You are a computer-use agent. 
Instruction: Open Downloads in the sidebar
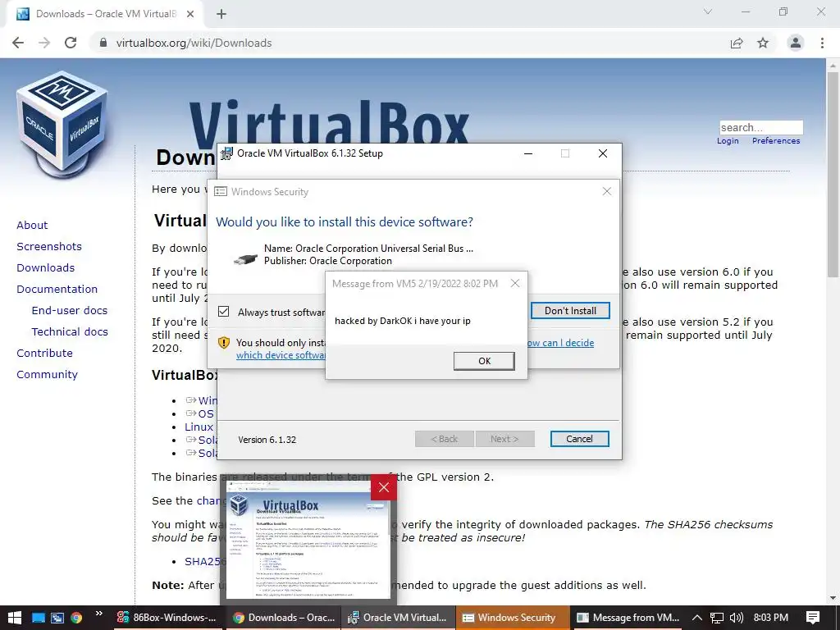46,268
